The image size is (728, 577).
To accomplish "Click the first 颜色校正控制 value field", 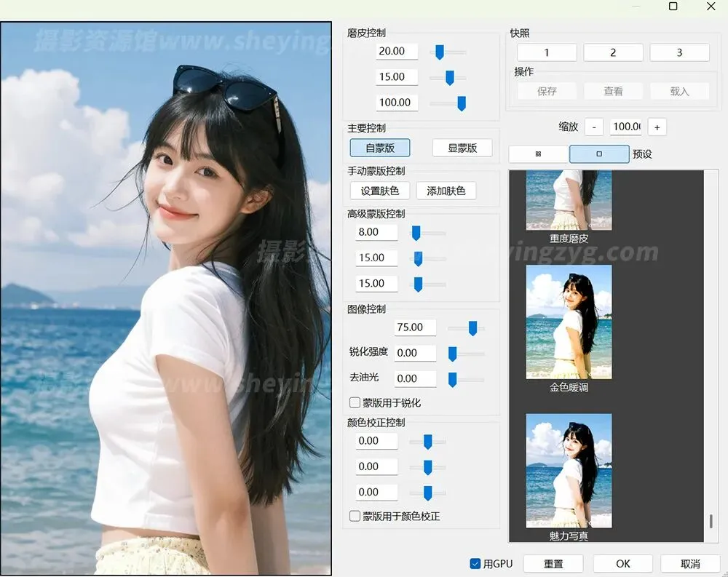I will pos(376,440).
